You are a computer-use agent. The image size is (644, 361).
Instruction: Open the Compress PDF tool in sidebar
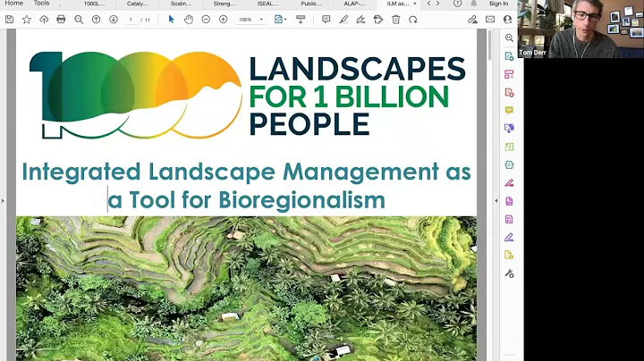pyautogui.click(x=509, y=165)
